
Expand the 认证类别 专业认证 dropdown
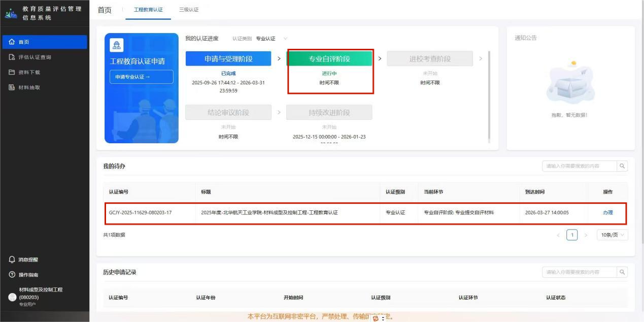(285, 39)
